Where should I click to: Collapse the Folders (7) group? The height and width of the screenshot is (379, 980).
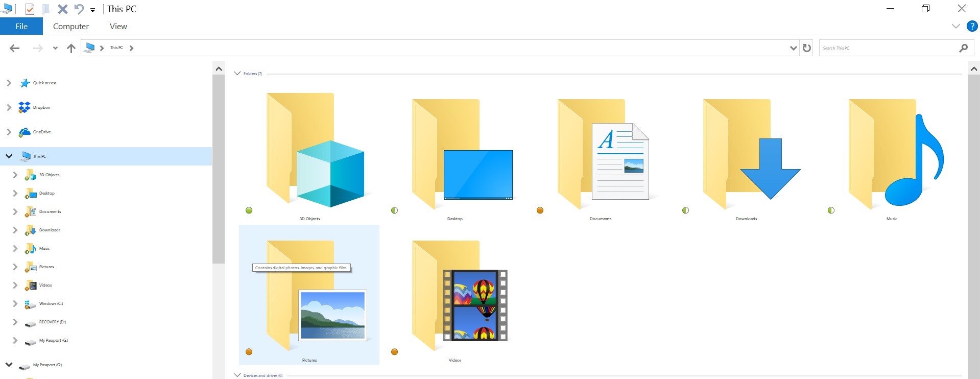pos(237,74)
